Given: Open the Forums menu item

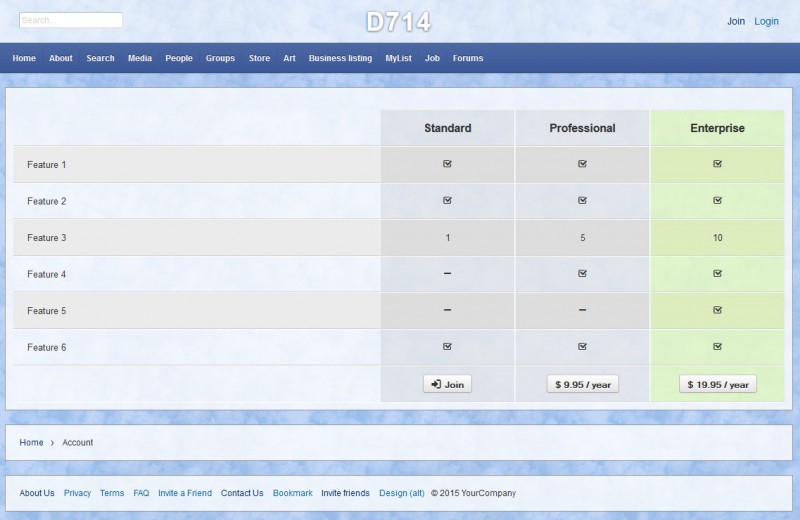Looking at the screenshot, I should (x=468, y=58).
